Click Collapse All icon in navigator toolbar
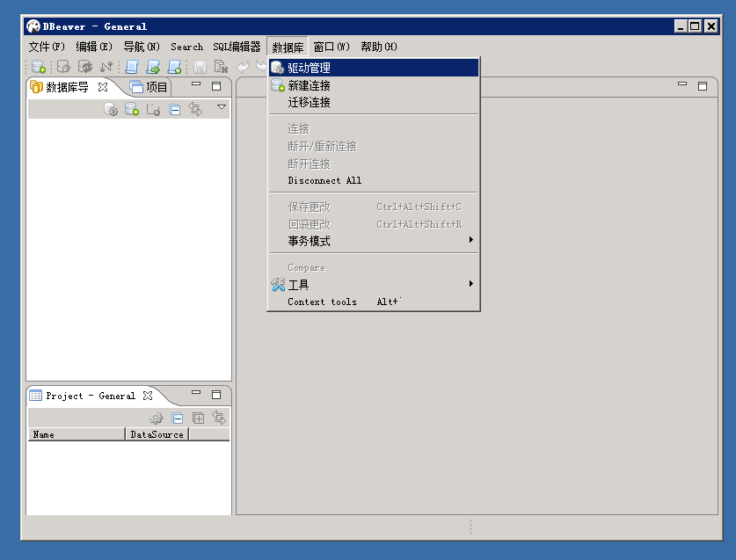Image resolution: width=736 pixels, height=560 pixels. pyautogui.click(x=175, y=110)
